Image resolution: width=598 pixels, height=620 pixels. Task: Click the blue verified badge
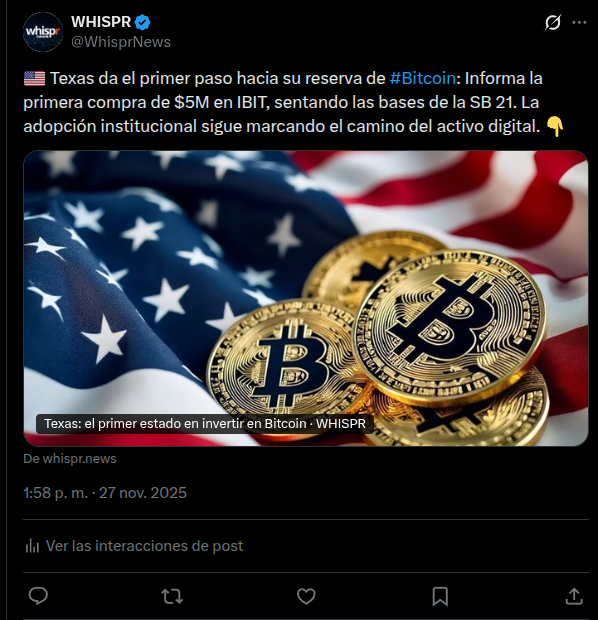tap(142, 23)
